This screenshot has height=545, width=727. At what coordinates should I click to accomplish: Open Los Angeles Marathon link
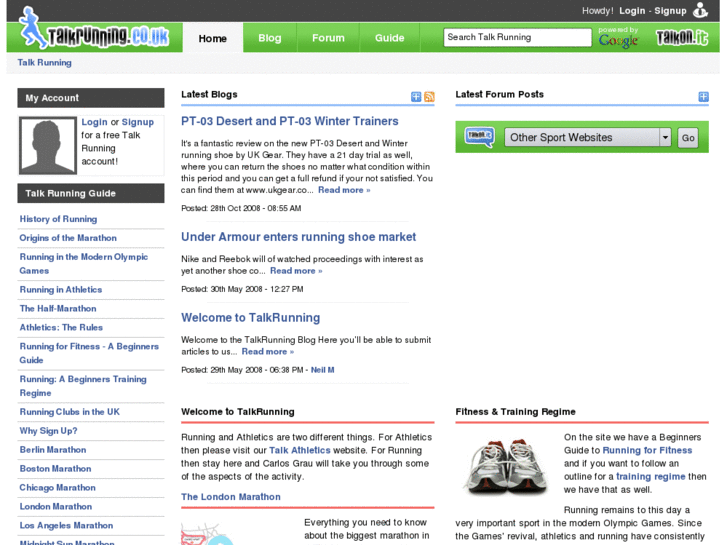click(66, 526)
